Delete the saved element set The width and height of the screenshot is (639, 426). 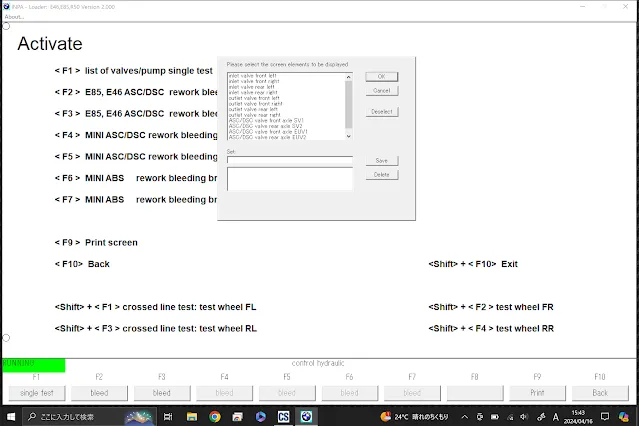point(381,174)
